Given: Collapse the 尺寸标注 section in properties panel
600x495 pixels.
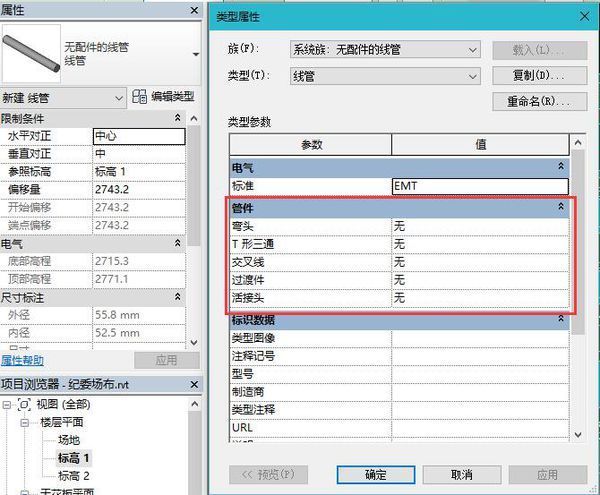Looking at the screenshot, I should tap(178, 298).
